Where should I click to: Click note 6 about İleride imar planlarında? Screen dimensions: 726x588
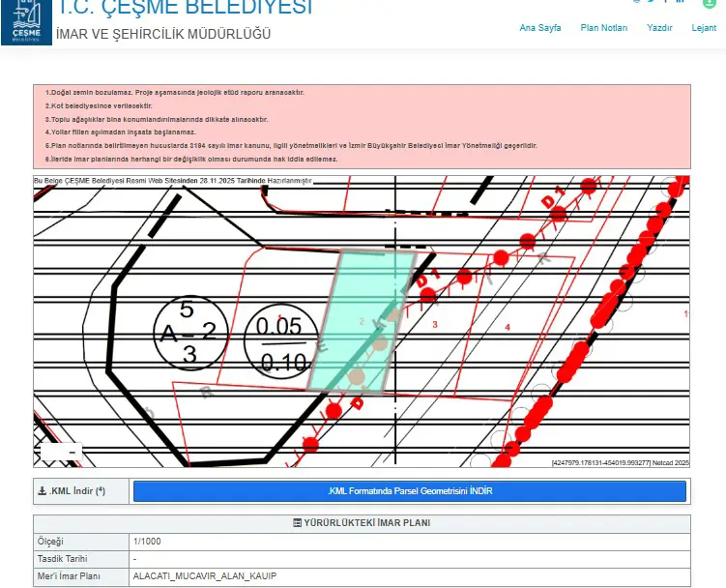(191, 159)
